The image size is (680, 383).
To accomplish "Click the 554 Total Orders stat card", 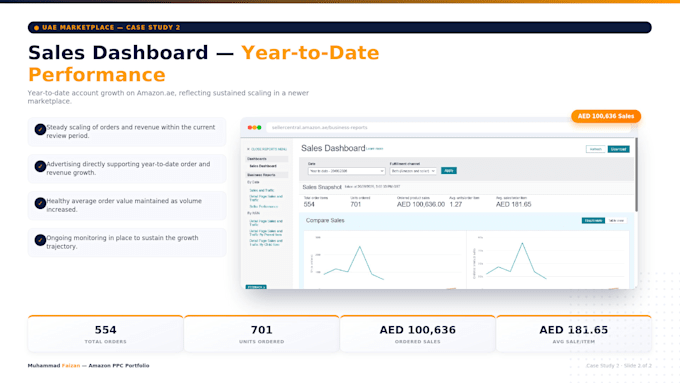I will [105, 334].
